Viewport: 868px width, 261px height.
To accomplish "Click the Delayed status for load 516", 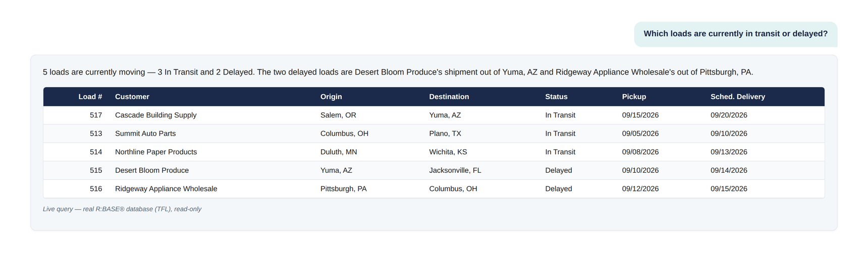I will pos(559,189).
